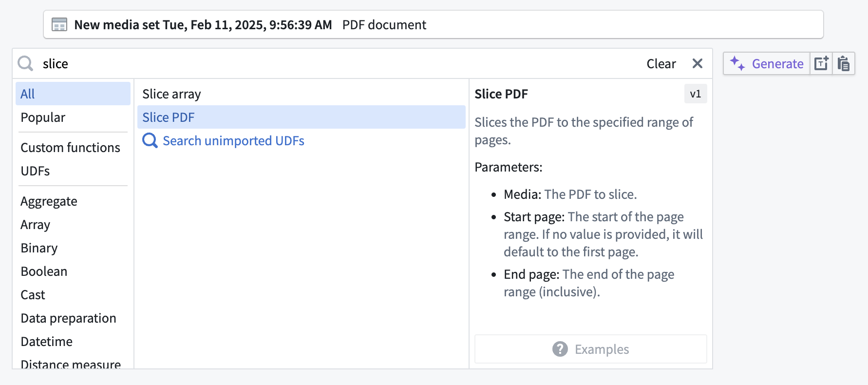Close the function search with X
The height and width of the screenshot is (385, 868).
pyautogui.click(x=697, y=64)
